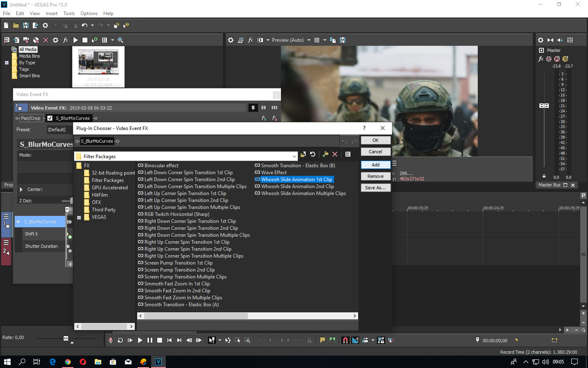Open Video Output FX in preview toolbar
588x368 pixels.
pos(250,40)
